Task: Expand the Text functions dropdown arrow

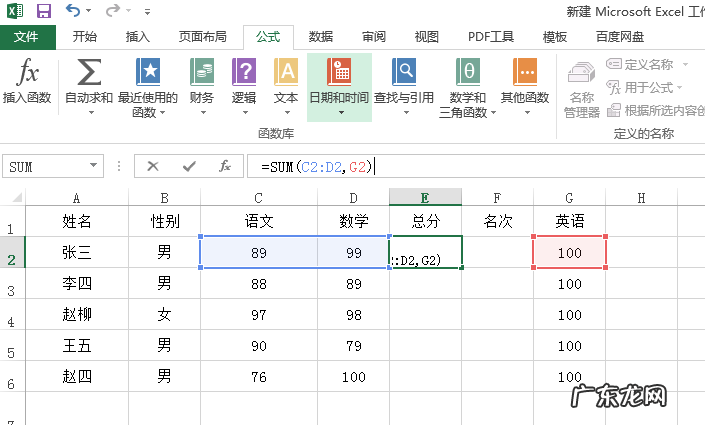Action: [288, 112]
